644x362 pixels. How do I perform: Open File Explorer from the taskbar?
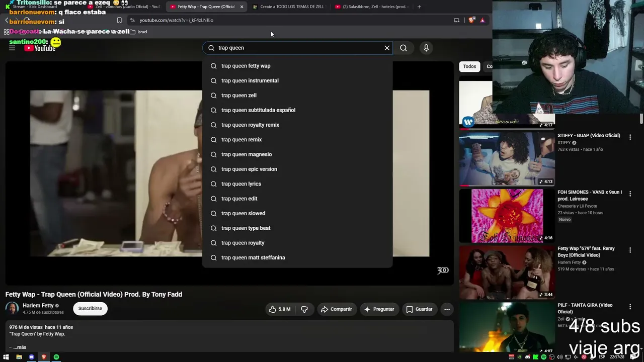(19, 357)
